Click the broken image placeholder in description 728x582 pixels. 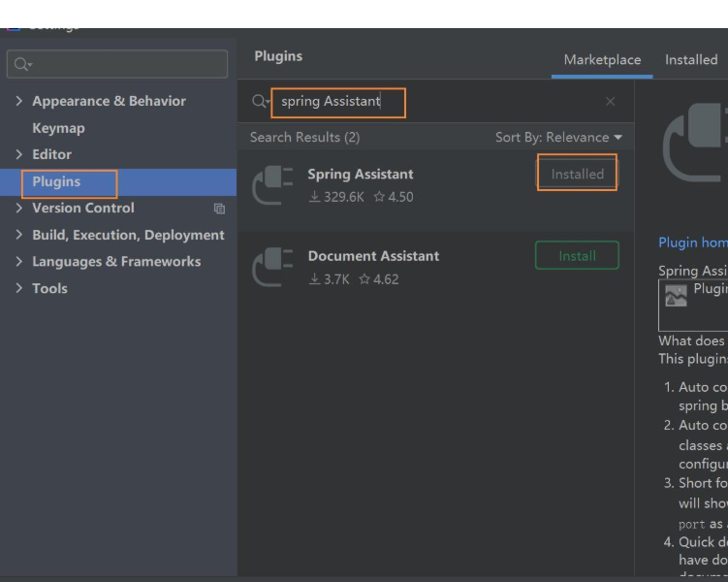coord(676,296)
